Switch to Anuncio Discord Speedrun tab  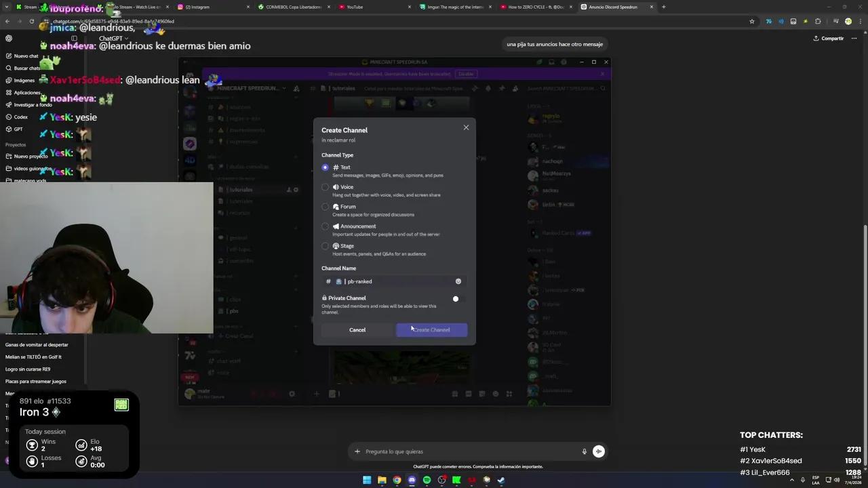pos(617,7)
